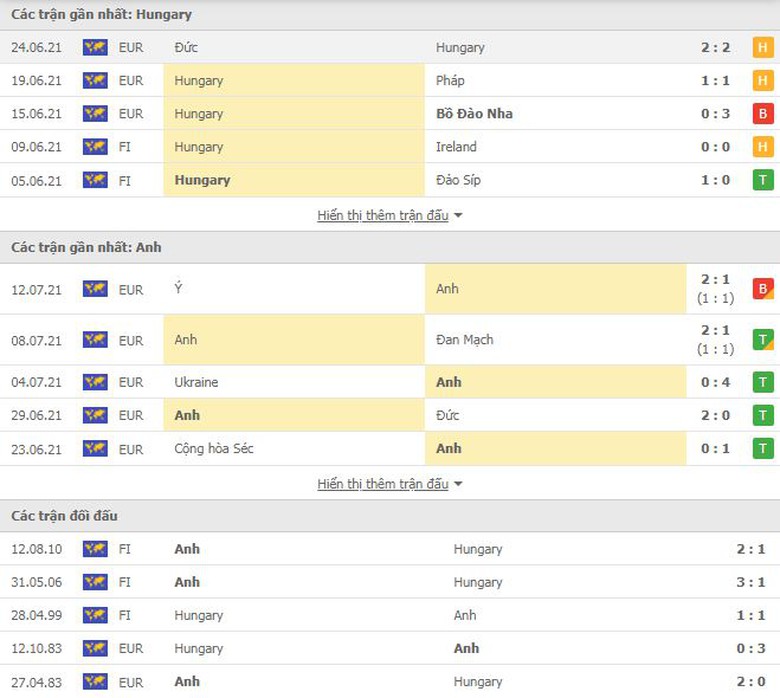Open the Hungary vs Ireland match row
Image resolution: width=780 pixels, height=698 pixels.
pyautogui.click(x=390, y=147)
